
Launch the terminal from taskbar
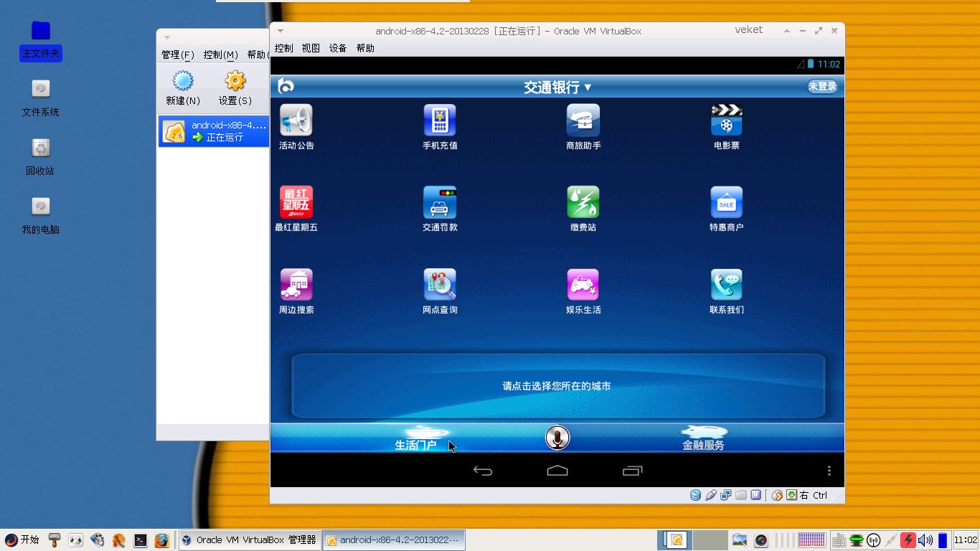[x=141, y=540]
